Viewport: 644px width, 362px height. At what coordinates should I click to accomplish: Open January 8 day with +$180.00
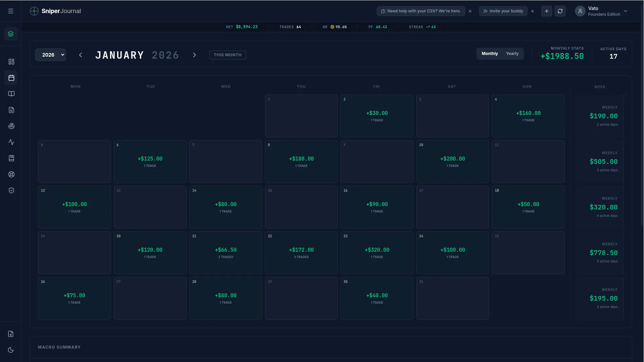click(x=301, y=162)
